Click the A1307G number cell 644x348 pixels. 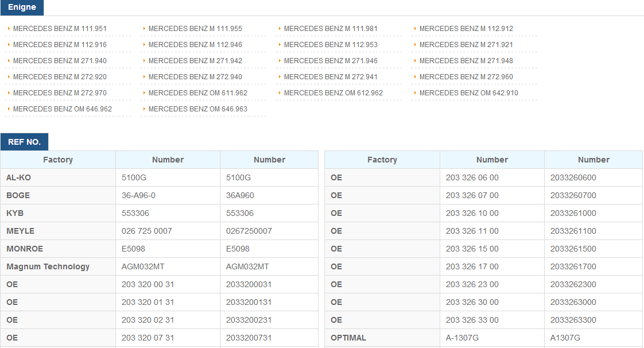[593, 338]
